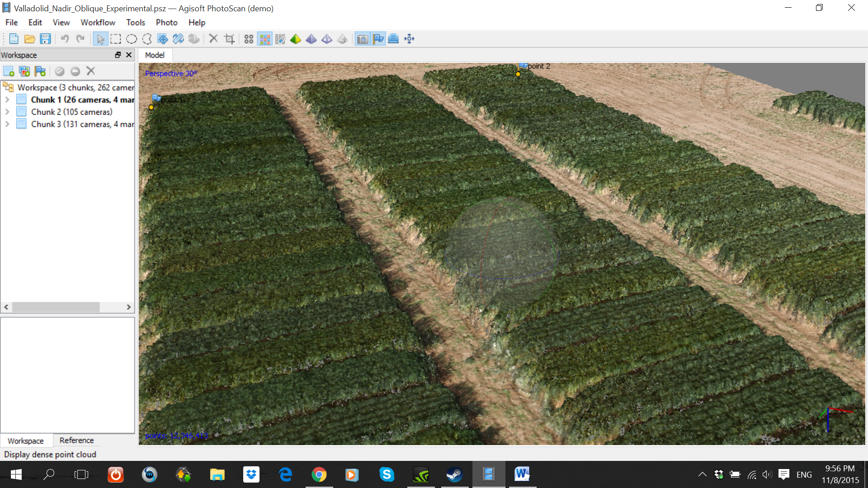
Task: Select Chunk 2 (105 cameras) item
Action: tap(71, 112)
